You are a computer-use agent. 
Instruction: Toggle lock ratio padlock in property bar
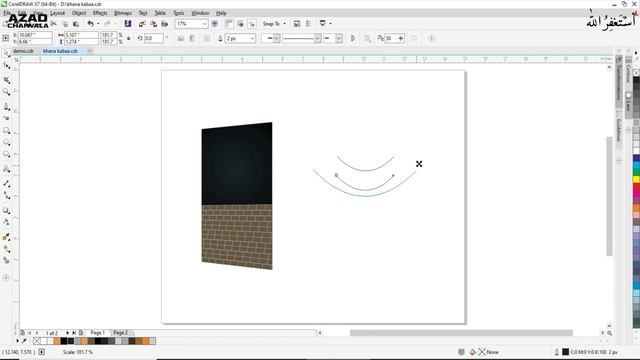click(x=129, y=38)
